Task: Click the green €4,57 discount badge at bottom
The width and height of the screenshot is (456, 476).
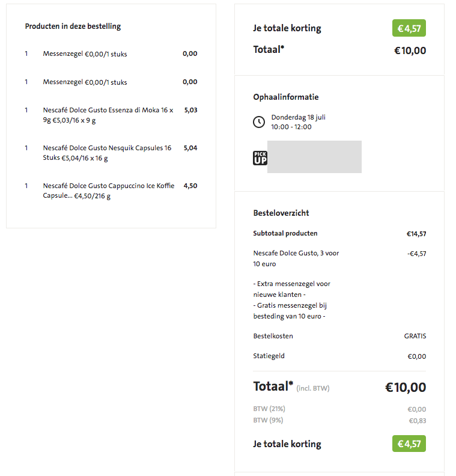Action: tap(409, 444)
